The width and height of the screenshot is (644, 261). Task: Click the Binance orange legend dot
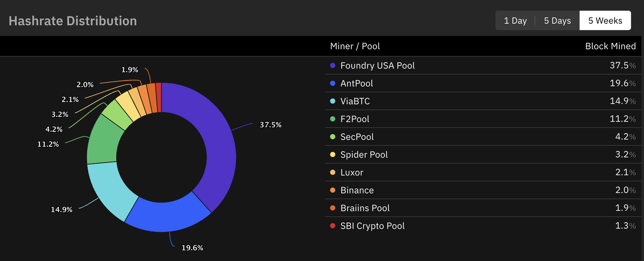tap(333, 190)
